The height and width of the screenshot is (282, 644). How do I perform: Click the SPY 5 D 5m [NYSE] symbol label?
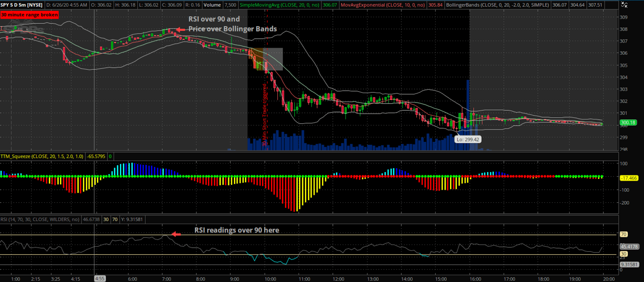coord(22,5)
